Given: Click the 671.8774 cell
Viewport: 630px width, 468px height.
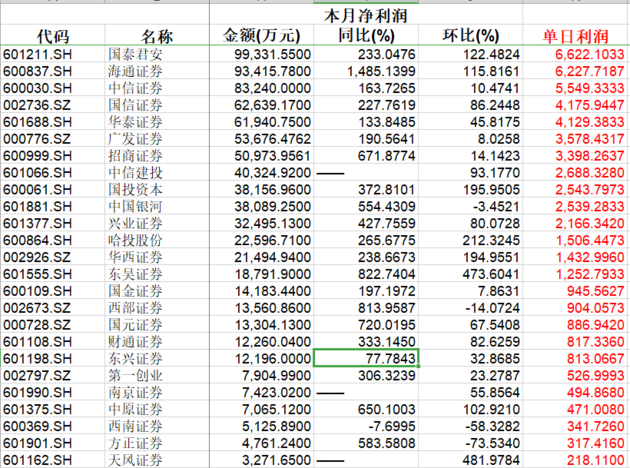Looking at the screenshot, I should pos(366,155).
